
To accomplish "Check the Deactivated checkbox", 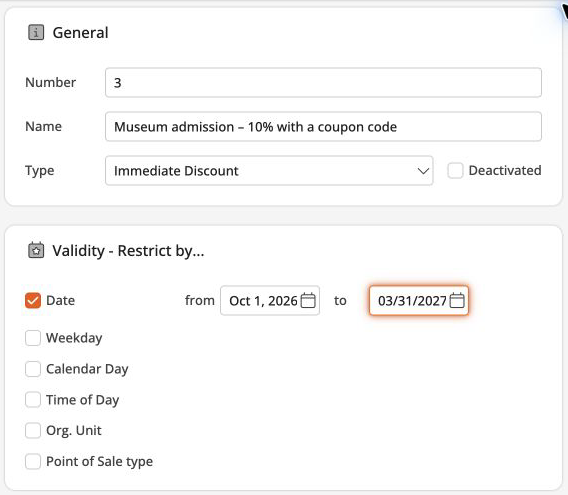I will (455, 170).
